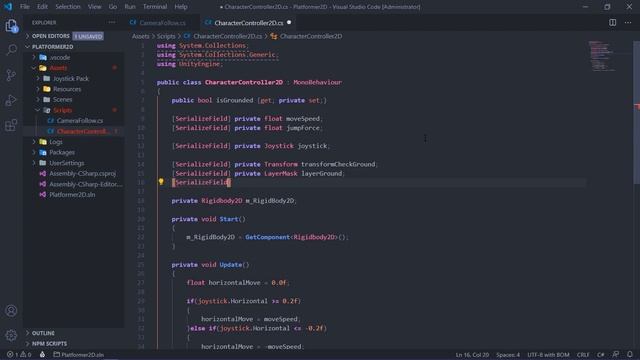Click CharacterController2D.cs file breadcrumb

pyautogui.click(x=227, y=36)
